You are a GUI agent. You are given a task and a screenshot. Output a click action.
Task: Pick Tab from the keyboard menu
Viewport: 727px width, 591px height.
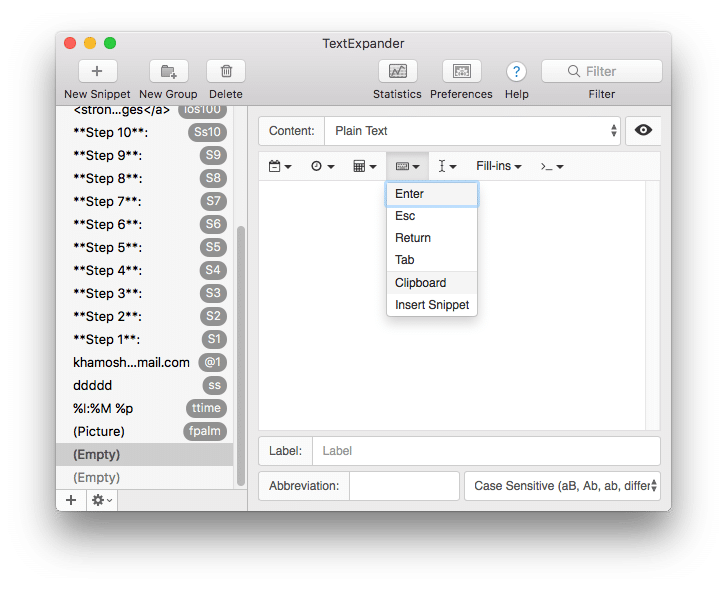pos(405,260)
